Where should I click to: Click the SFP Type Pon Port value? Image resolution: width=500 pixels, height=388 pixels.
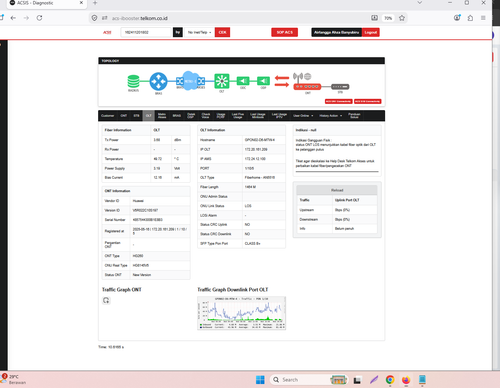coord(252,243)
